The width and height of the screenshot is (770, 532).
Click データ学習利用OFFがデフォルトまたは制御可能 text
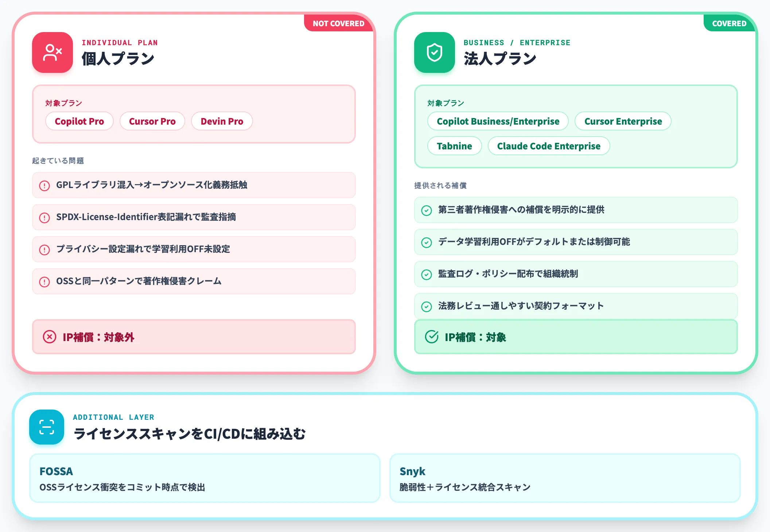coord(534,242)
